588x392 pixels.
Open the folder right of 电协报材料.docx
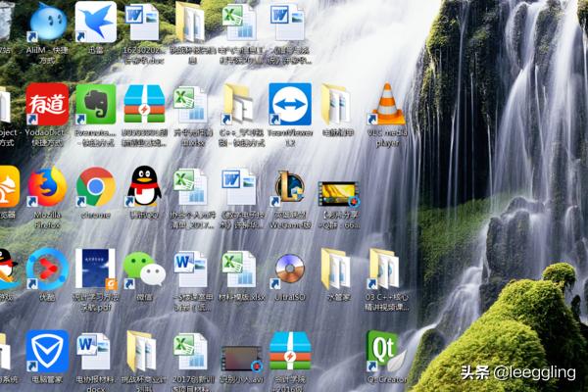click(x=142, y=352)
